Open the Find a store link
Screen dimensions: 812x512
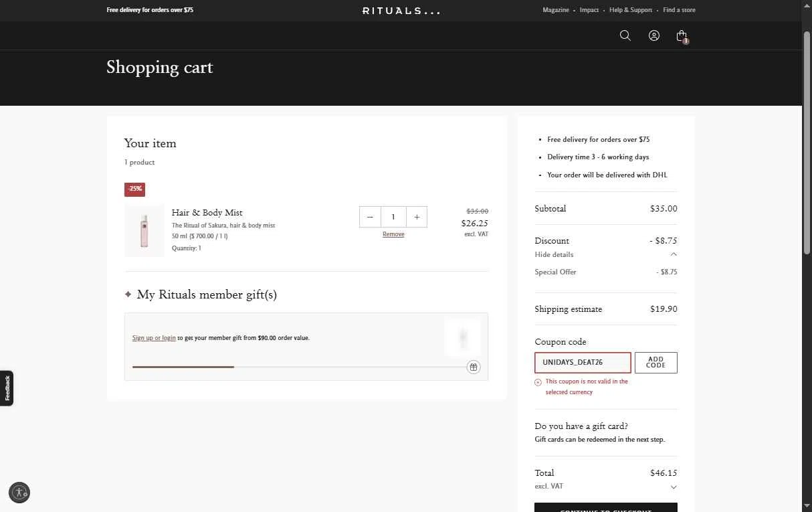point(679,10)
